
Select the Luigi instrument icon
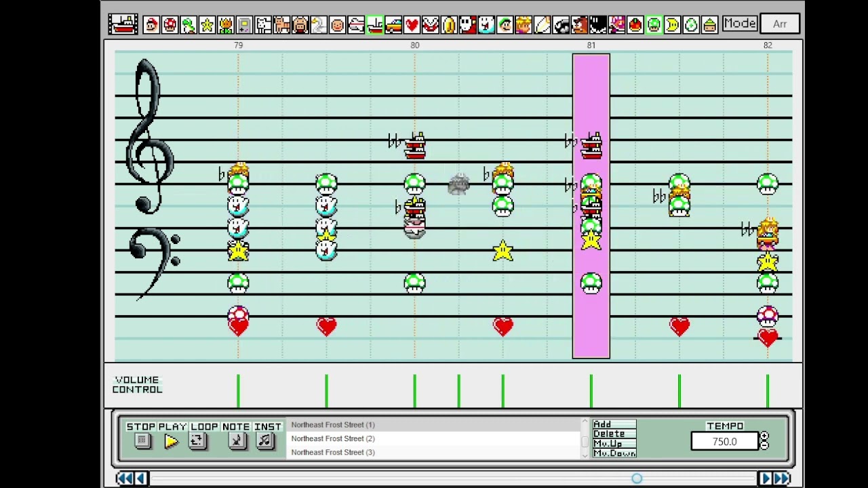pyautogui.click(x=505, y=24)
